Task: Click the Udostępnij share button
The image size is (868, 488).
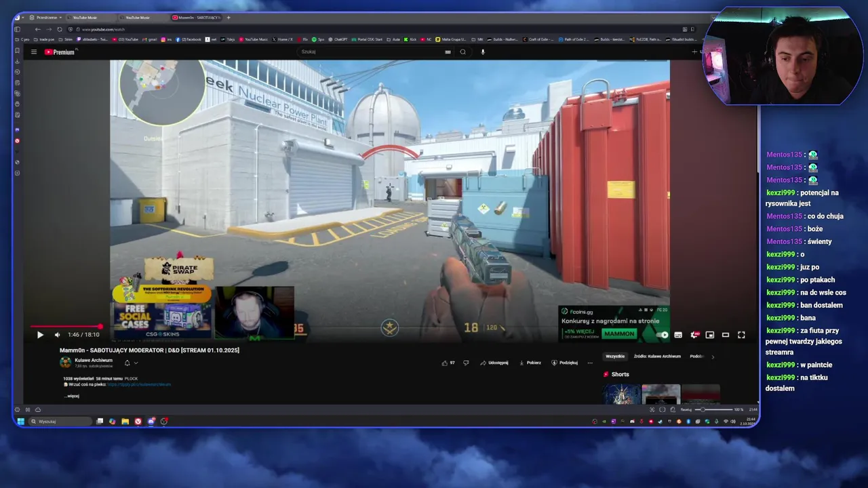Action: [x=494, y=363]
